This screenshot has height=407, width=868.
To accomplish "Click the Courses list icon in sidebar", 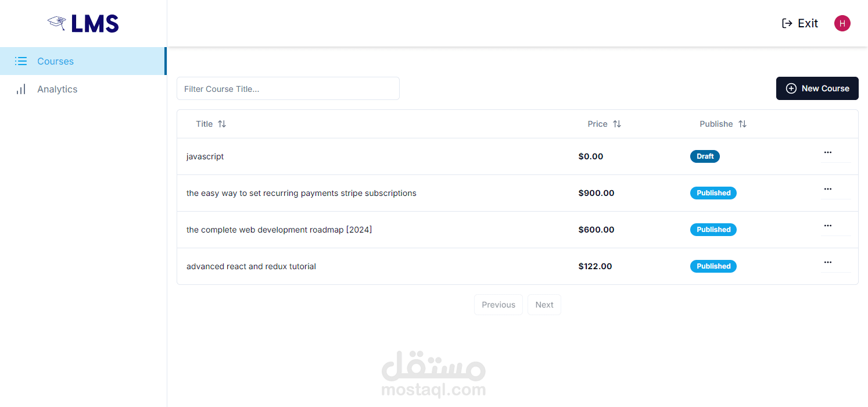I will [x=21, y=61].
